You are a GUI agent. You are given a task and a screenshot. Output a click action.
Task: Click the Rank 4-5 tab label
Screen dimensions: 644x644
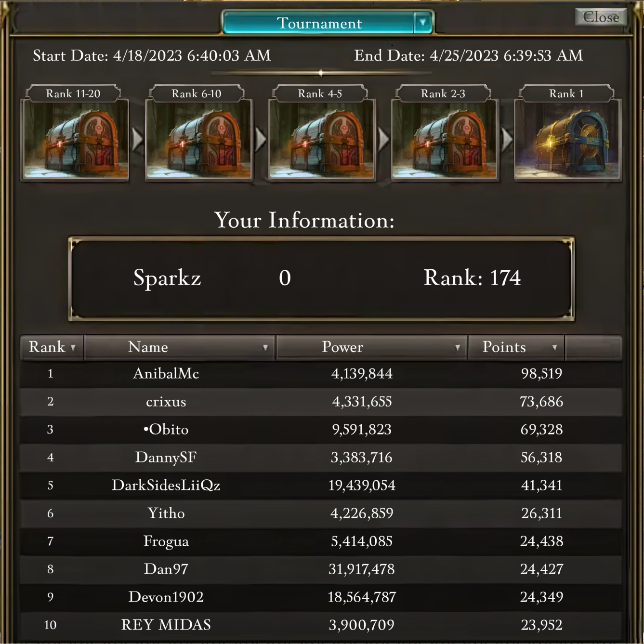[x=320, y=93]
